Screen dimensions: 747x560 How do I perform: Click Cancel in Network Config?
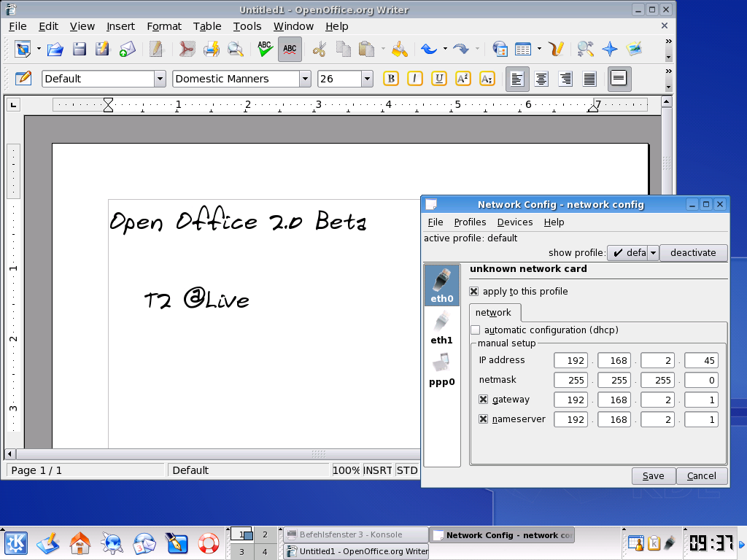(701, 476)
